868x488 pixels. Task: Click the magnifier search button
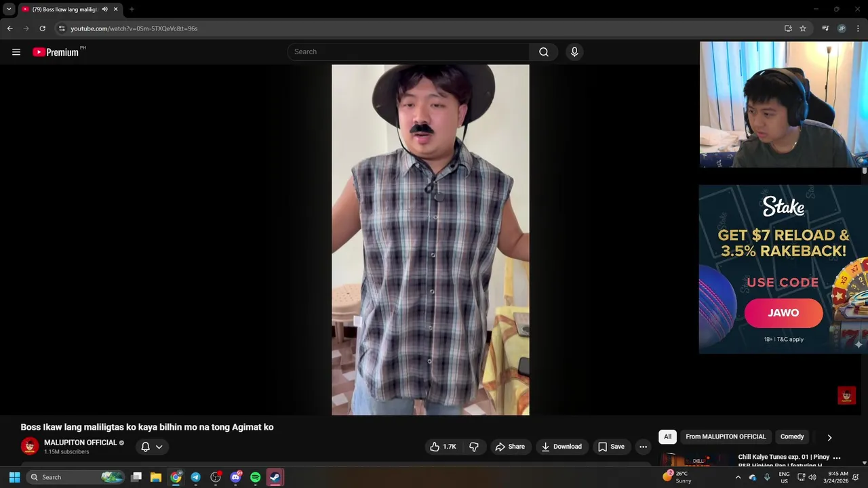pyautogui.click(x=544, y=52)
